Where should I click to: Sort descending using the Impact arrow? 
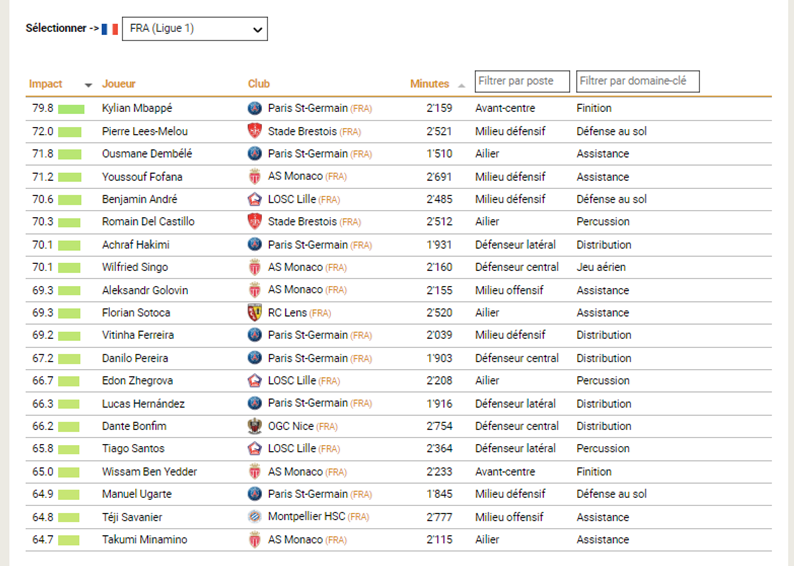click(88, 85)
